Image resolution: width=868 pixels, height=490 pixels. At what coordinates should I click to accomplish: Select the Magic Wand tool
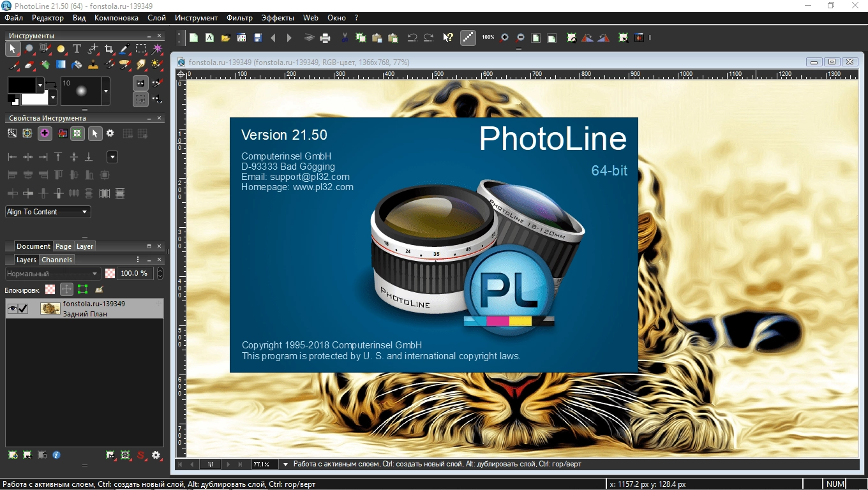click(x=157, y=48)
